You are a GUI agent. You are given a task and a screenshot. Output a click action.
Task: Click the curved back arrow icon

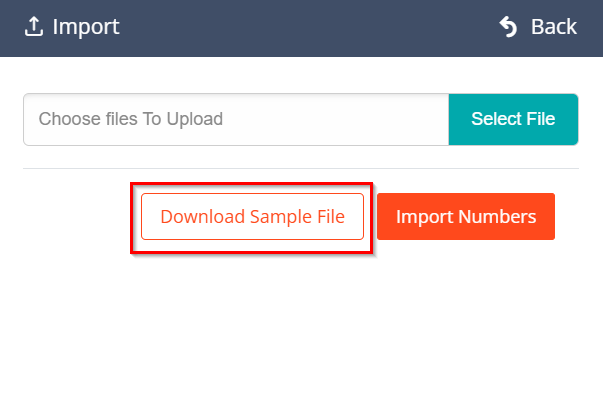[509, 27]
